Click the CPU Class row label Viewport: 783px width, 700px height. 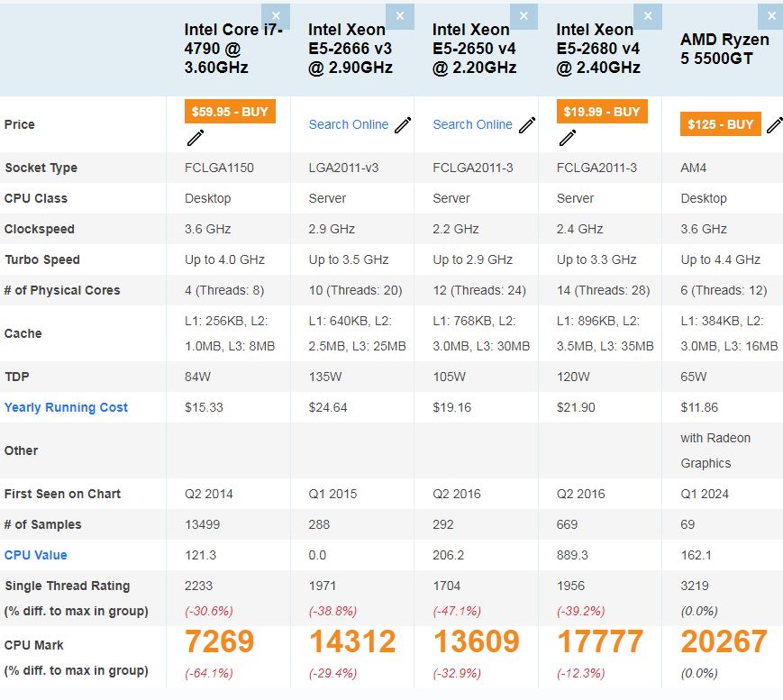tap(36, 198)
